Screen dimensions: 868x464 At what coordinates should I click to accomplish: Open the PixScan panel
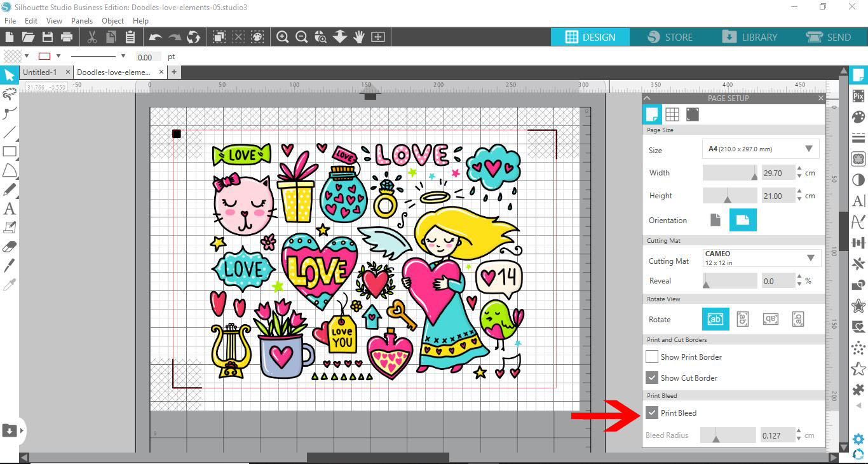click(858, 94)
